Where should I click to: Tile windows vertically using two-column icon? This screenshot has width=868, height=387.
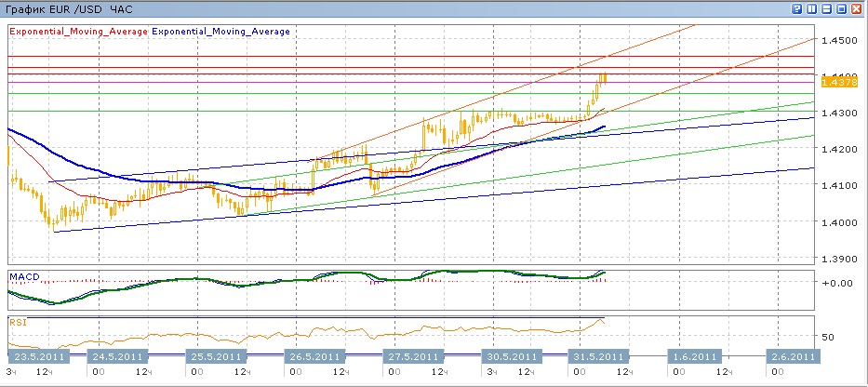pos(811,9)
